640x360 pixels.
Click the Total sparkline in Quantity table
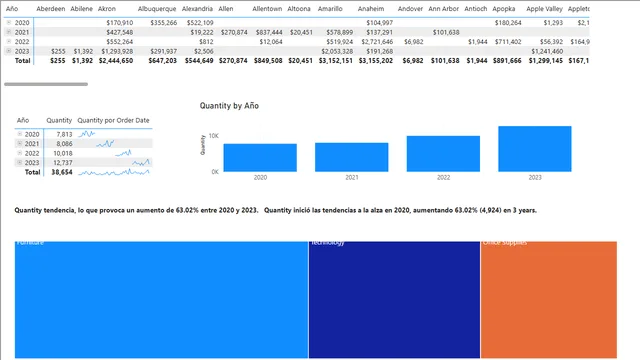113,172
